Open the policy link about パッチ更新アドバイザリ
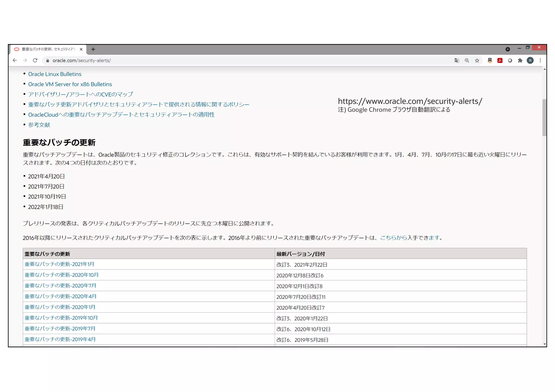Image resolution: width=555 pixels, height=392 pixels. pos(138,105)
